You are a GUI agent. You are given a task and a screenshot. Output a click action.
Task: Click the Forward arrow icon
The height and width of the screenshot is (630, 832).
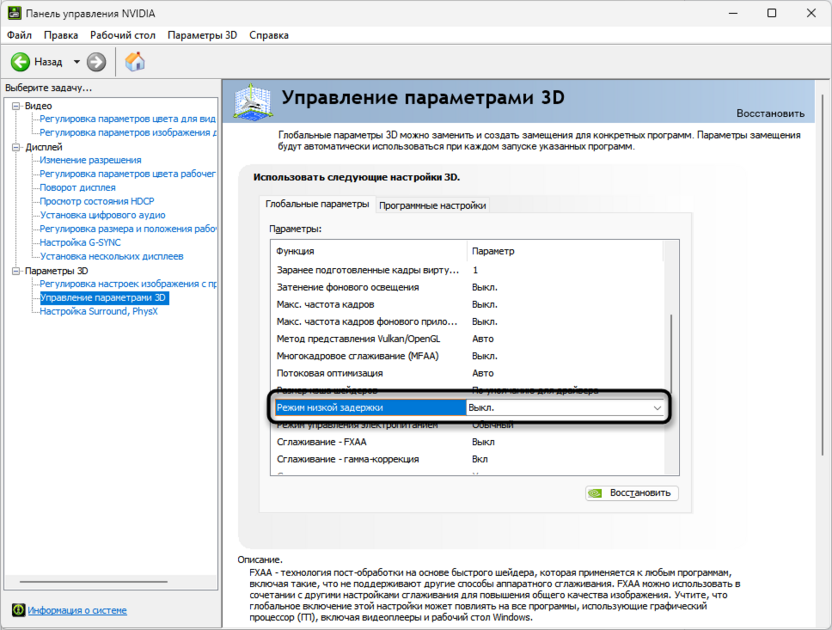click(x=96, y=62)
